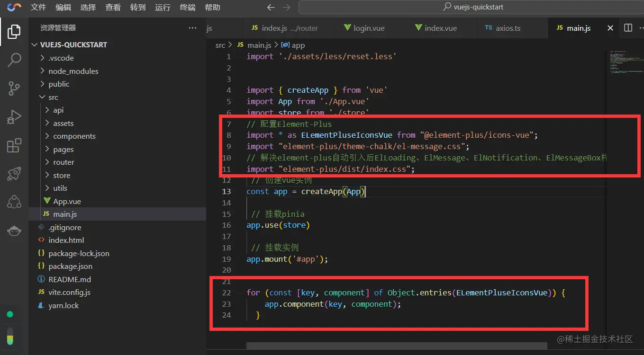Click the main.js breadcrumb segment

pos(254,45)
